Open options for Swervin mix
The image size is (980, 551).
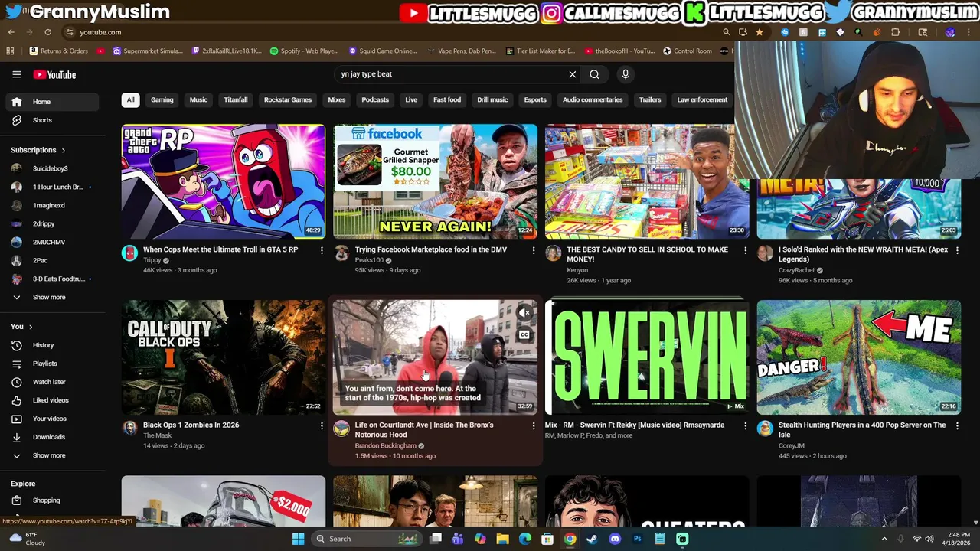[745, 425]
